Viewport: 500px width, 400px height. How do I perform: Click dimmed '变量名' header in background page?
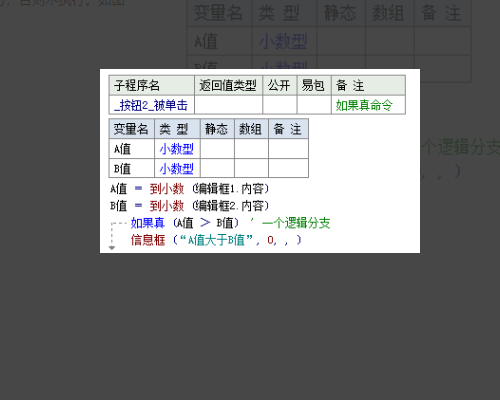[218, 13]
